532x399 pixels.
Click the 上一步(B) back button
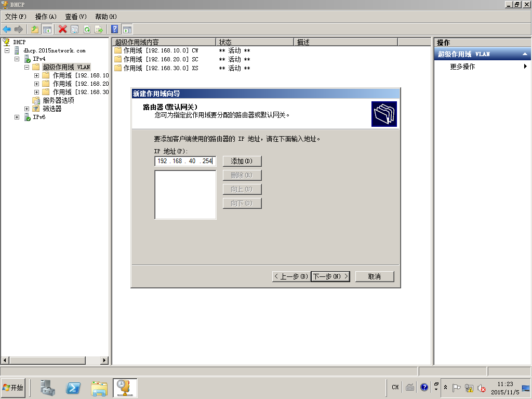[291, 276]
